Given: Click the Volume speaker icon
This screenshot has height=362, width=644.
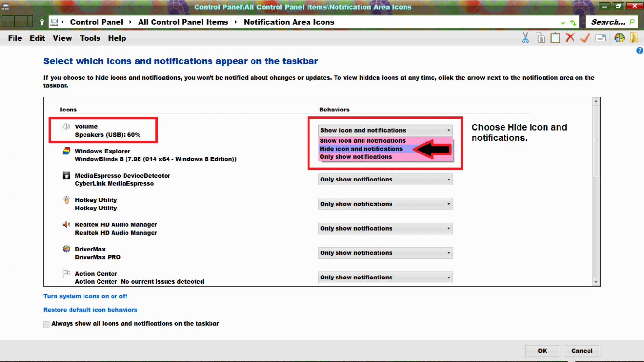Looking at the screenshot, I should pyautogui.click(x=66, y=126).
